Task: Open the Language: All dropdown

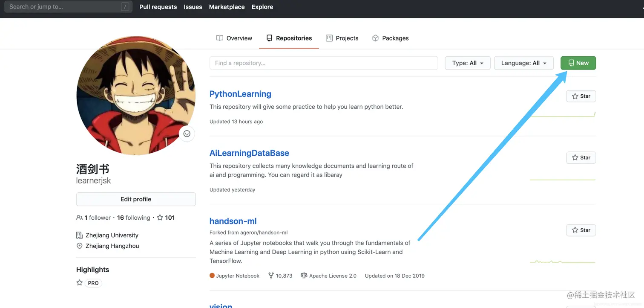Action: pyautogui.click(x=523, y=63)
